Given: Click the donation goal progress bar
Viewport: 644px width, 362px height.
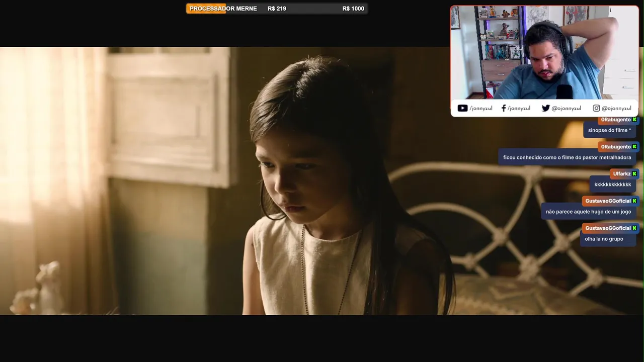Looking at the screenshot, I should tap(277, 9).
